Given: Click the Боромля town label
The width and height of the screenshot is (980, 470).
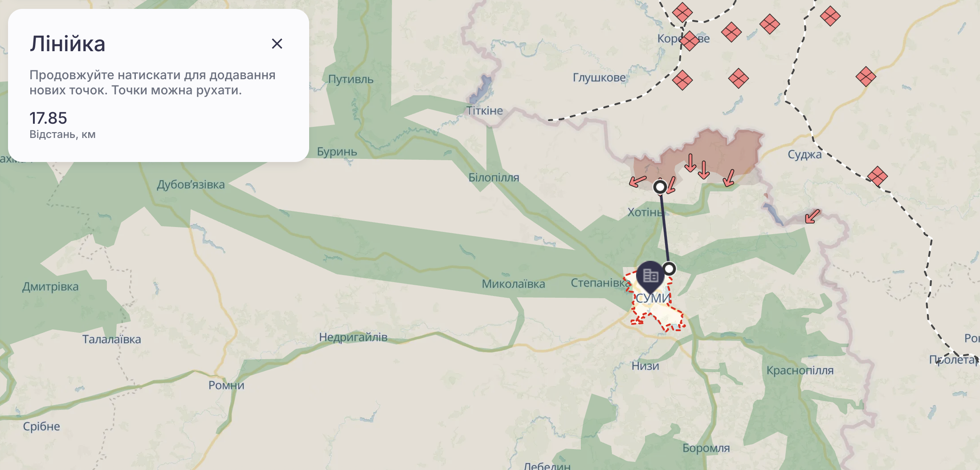Looking at the screenshot, I should [706, 448].
